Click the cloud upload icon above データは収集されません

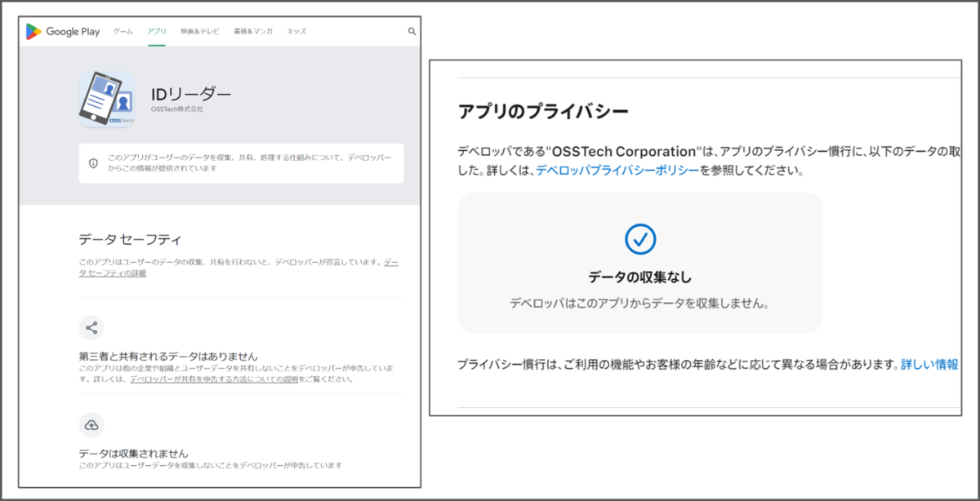(x=91, y=425)
